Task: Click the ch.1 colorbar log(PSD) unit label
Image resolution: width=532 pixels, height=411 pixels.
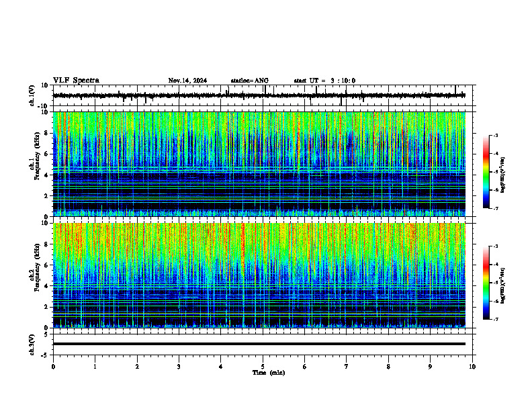Action: [503, 175]
